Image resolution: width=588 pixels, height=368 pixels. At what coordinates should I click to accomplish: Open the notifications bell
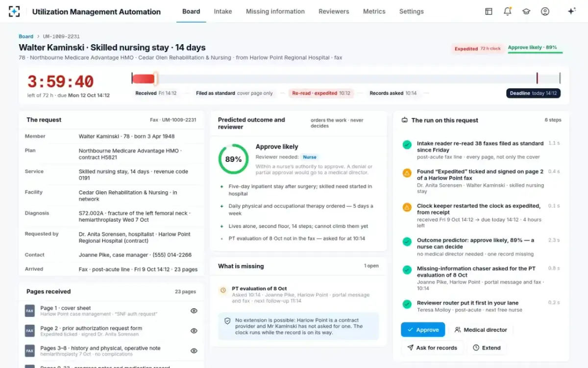point(508,11)
